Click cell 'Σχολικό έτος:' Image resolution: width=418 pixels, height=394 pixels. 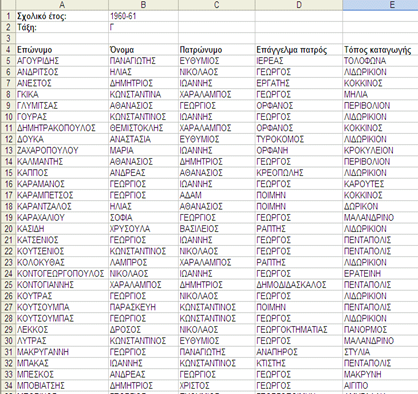pyautogui.click(x=62, y=16)
